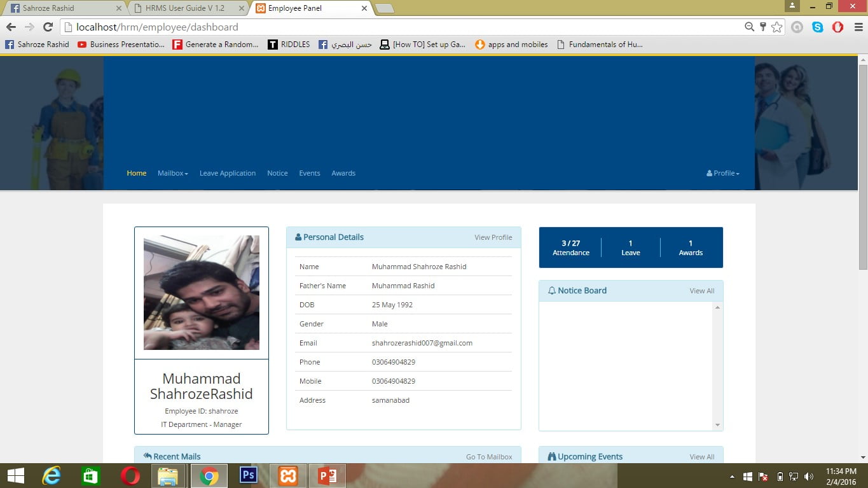Image resolution: width=868 pixels, height=488 pixels.
Task: Open XAMPP from the taskbar
Action: [x=287, y=475]
